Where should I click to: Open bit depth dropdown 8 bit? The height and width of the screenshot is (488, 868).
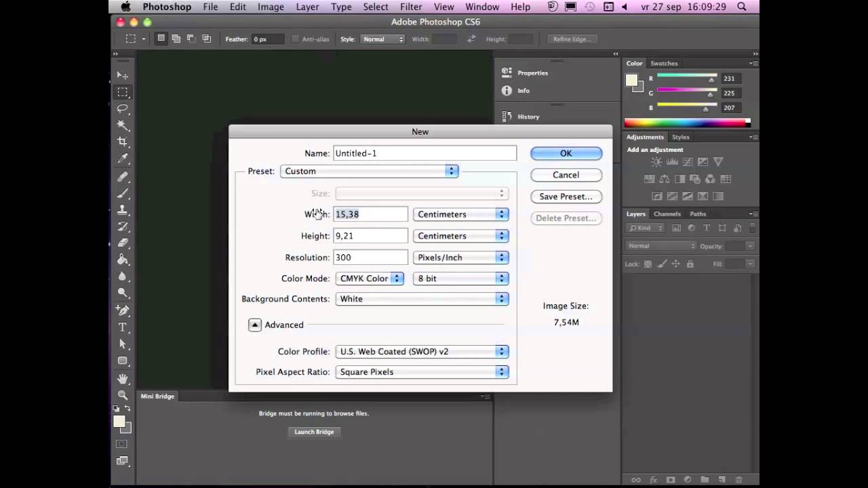pyautogui.click(x=461, y=279)
